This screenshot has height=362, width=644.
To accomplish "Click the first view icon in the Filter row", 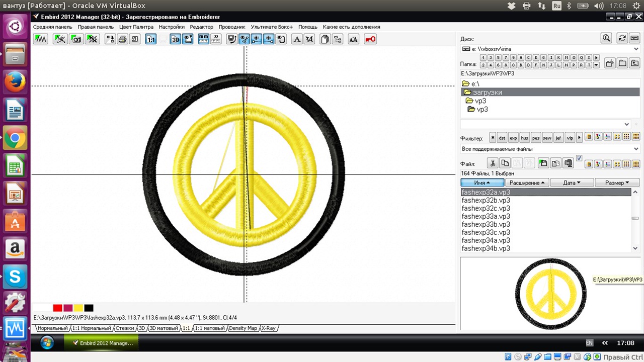I will pos(589,137).
